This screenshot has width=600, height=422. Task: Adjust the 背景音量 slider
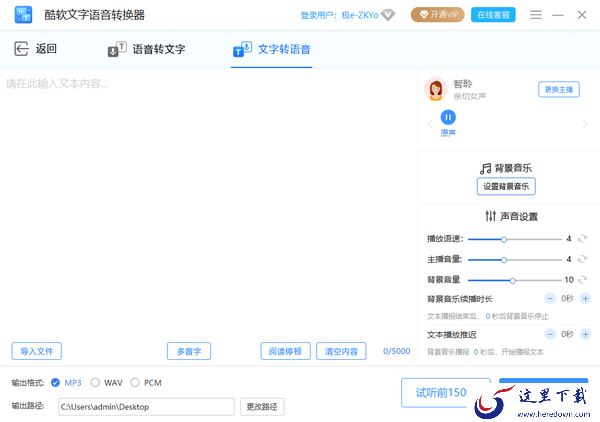514,280
